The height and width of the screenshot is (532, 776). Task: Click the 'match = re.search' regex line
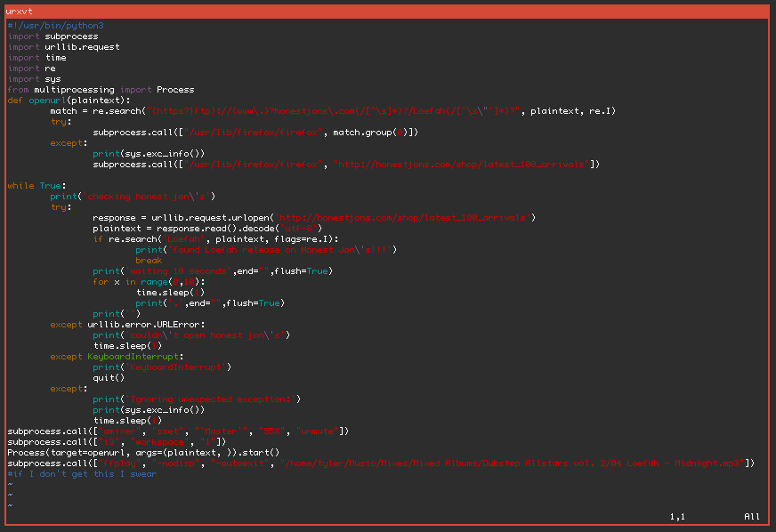(x=333, y=111)
